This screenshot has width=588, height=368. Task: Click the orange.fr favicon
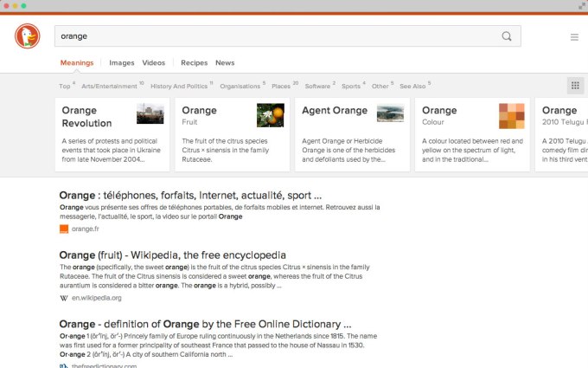coord(64,229)
